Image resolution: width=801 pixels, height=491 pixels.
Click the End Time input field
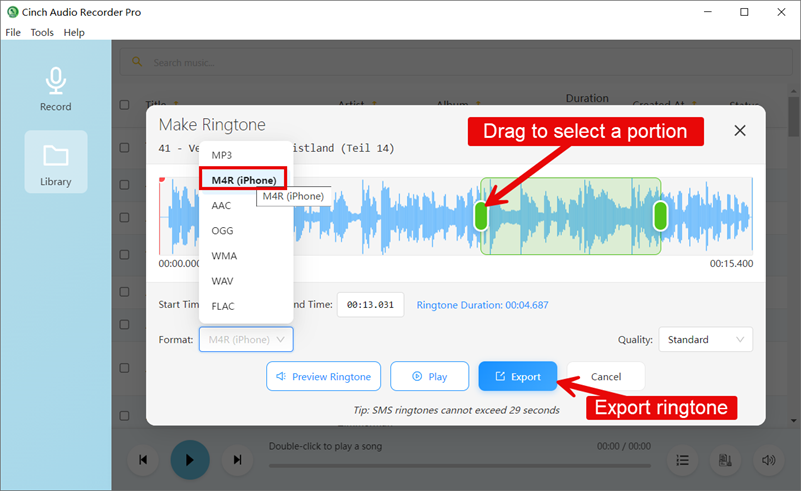369,305
